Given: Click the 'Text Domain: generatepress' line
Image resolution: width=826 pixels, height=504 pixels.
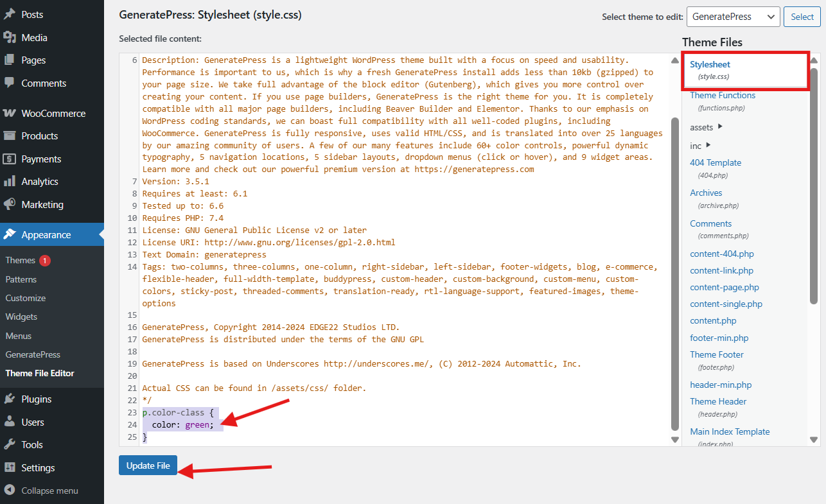Looking at the screenshot, I should tap(204, 254).
